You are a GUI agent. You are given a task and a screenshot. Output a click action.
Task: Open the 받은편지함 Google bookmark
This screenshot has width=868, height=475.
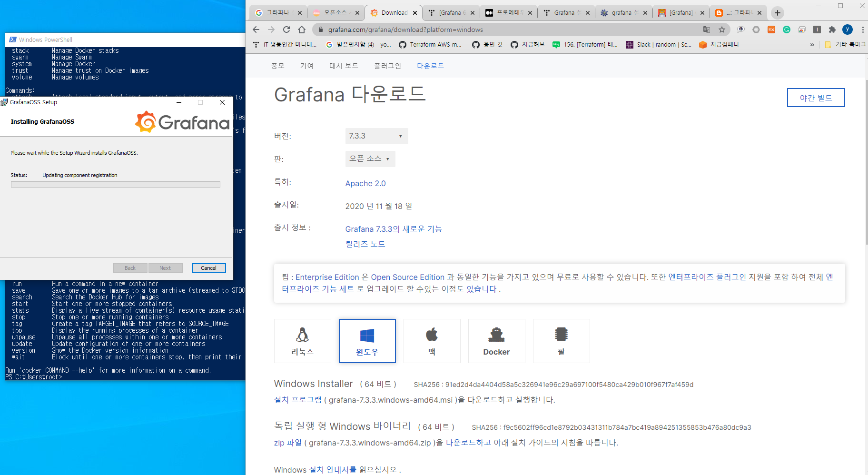(358, 44)
